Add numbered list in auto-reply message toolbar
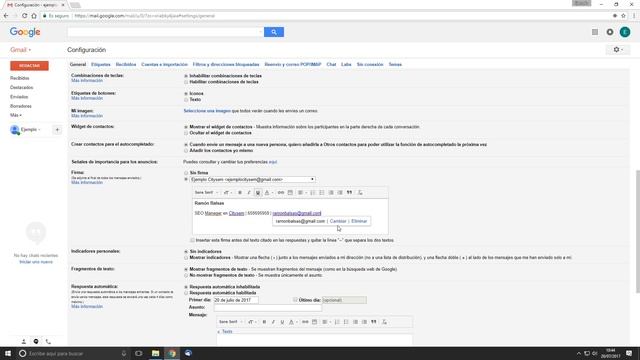The image size is (640, 360). (337, 322)
